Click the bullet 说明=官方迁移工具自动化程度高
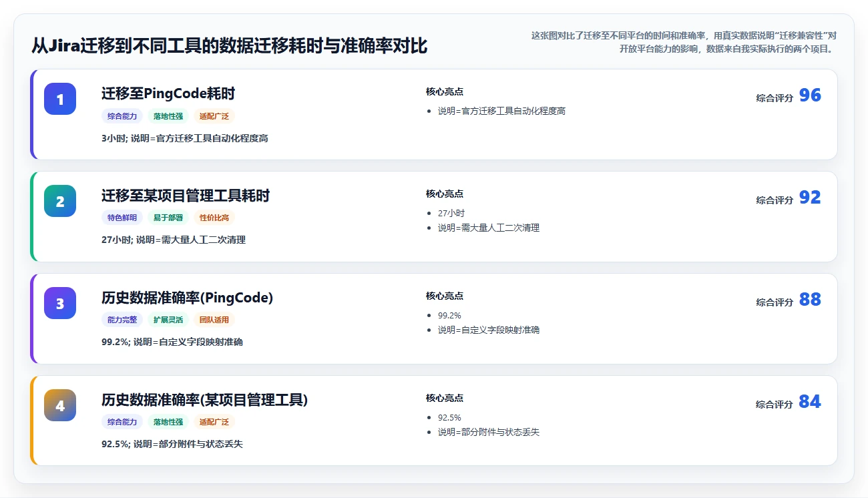The image size is (868, 498). click(502, 111)
